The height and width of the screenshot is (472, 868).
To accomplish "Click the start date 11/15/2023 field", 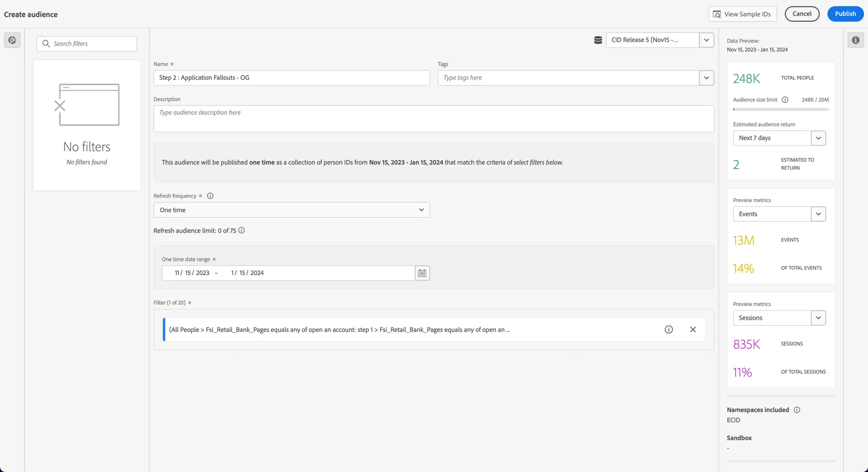I will tap(192, 273).
